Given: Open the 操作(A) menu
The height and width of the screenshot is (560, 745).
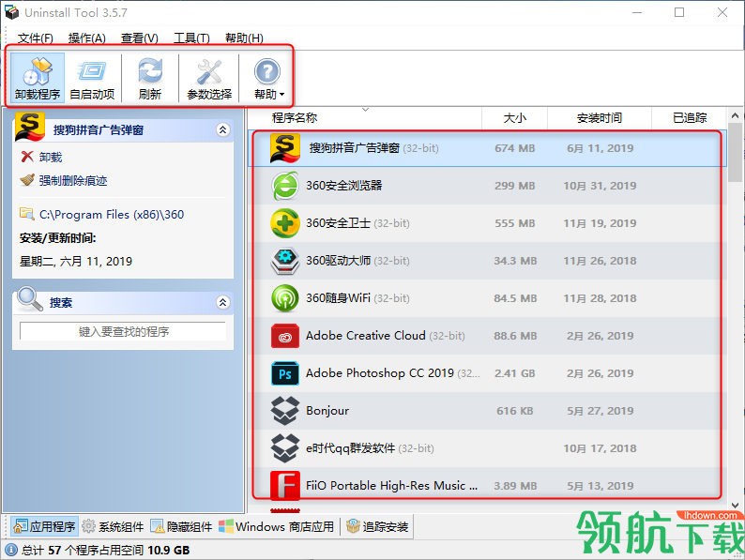Looking at the screenshot, I should [87, 38].
